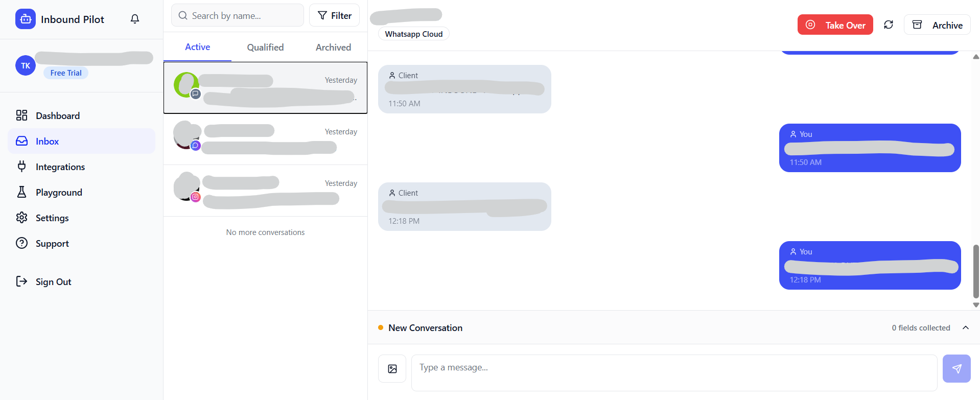Click the chat scrollbar thumb
Viewport: 980px width, 400px height.
coord(976,271)
